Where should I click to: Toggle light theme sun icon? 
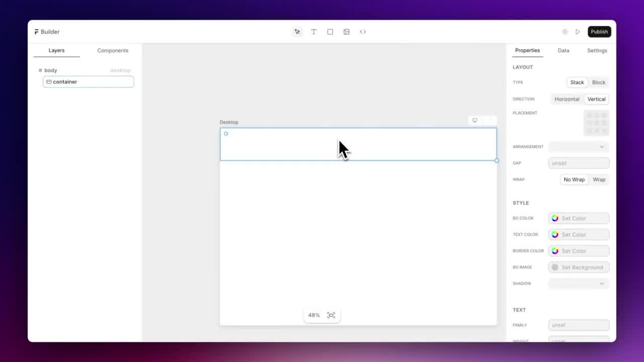565,32
